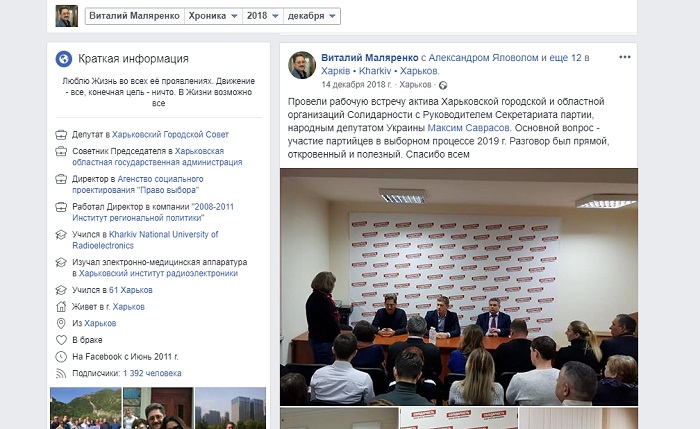This screenshot has height=429, width=700.
Task: Click the globe icon beside Краткая информация
Action: [64, 58]
